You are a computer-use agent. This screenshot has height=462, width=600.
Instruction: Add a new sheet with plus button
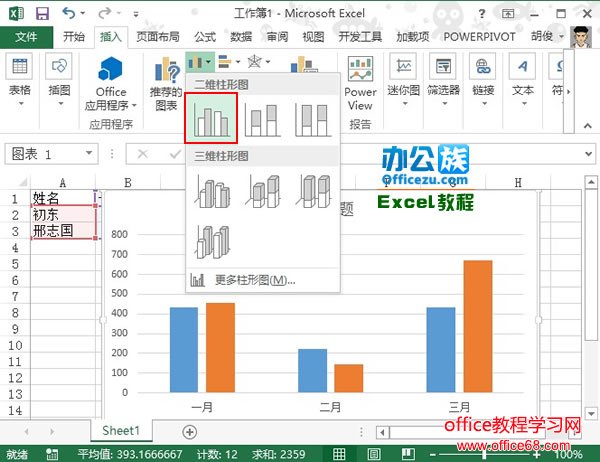coord(189,432)
